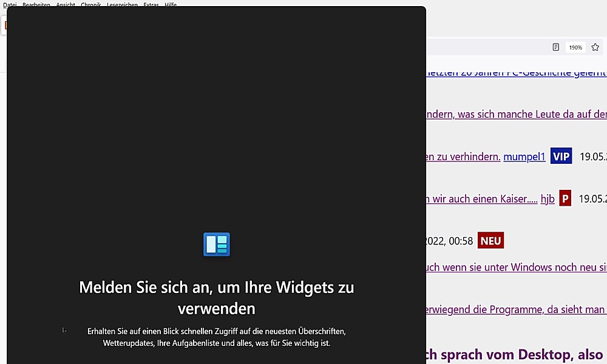Open the post link 'wir auch einen Kaiser.....'
Viewport: 607px width, 364px height.
point(482,199)
